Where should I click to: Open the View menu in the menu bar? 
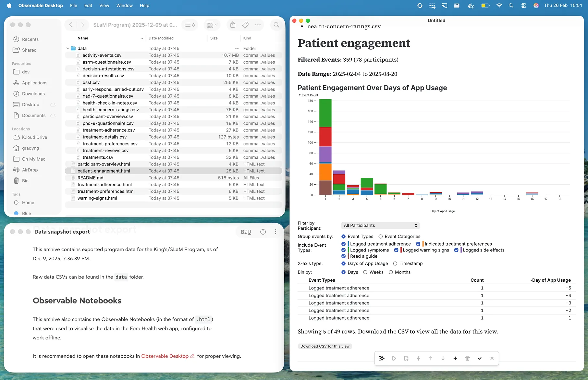pyautogui.click(x=104, y=6)
